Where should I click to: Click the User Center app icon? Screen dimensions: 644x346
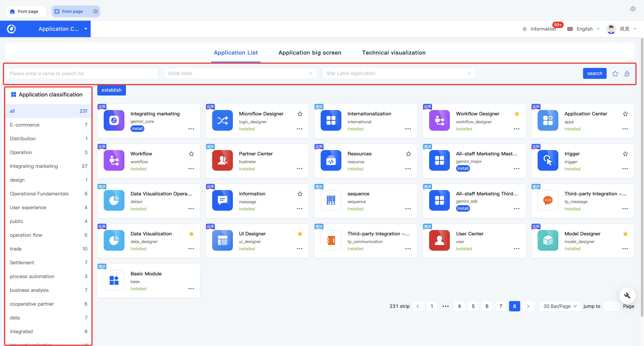(439, 240)
